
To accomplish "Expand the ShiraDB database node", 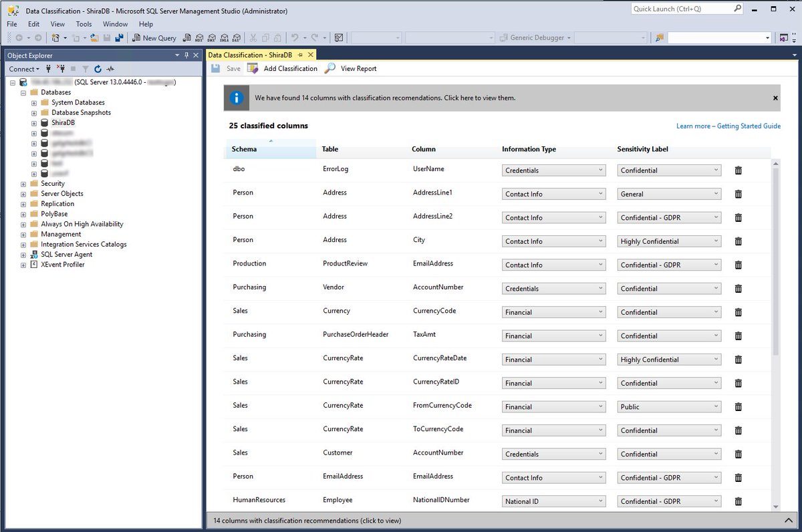I will click(34, 123).
